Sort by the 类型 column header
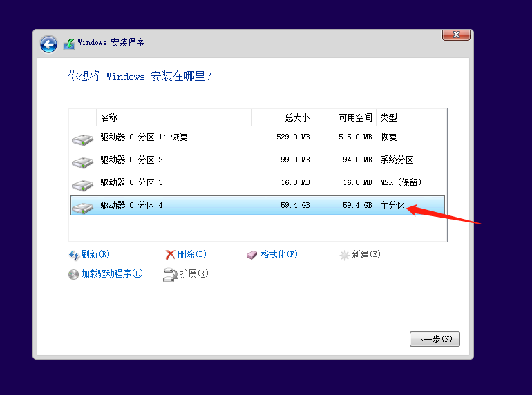The width and height of the screenshot is (532, 395). 411,117
